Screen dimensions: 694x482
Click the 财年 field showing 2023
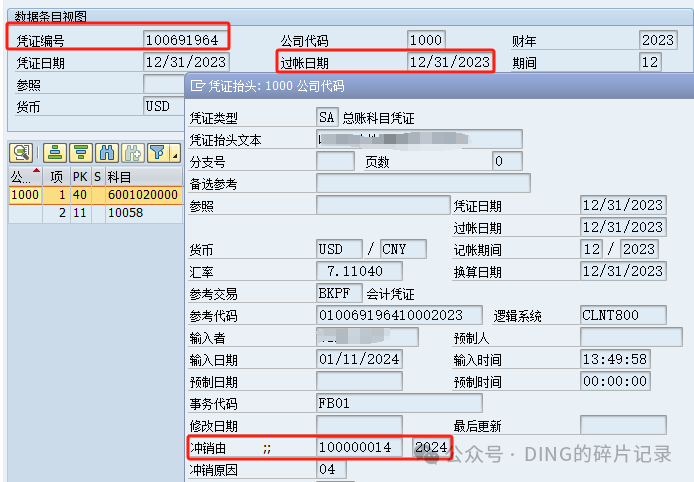(658, 40)
